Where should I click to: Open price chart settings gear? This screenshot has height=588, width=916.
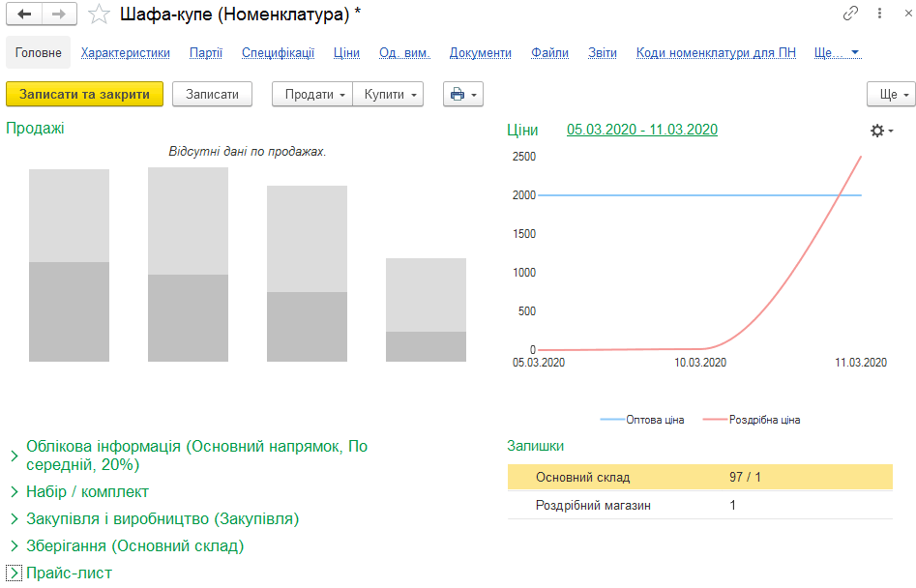tap(881, 131)
